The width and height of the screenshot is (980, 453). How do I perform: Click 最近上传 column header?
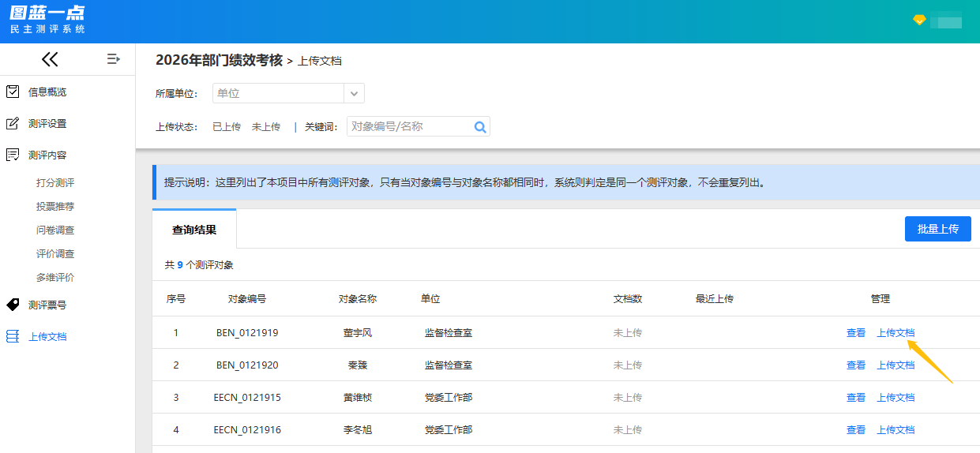[715, 298]
